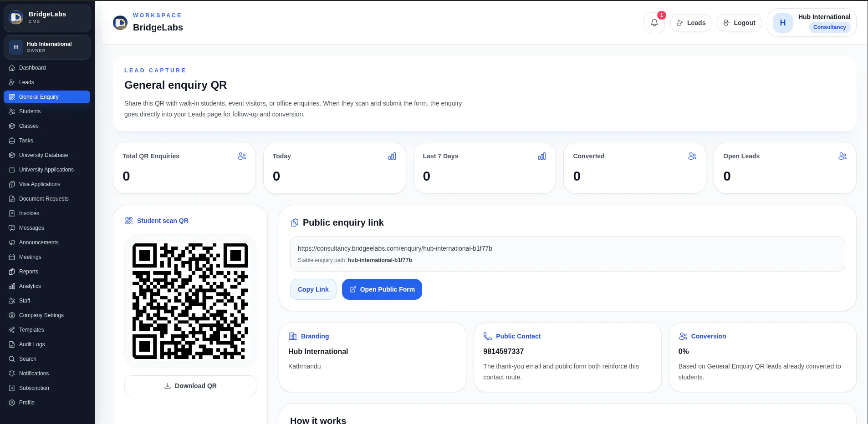Image resolution: width=868 pixels, height=424 pixels.
Task: Click the Document Requests icon
Action: pos(12,199)
